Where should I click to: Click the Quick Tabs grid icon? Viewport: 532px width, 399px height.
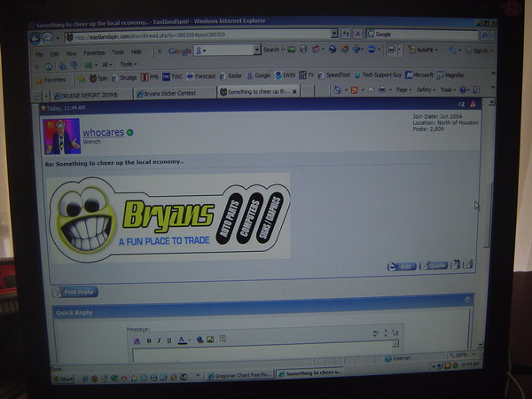(x=36, y=97)
